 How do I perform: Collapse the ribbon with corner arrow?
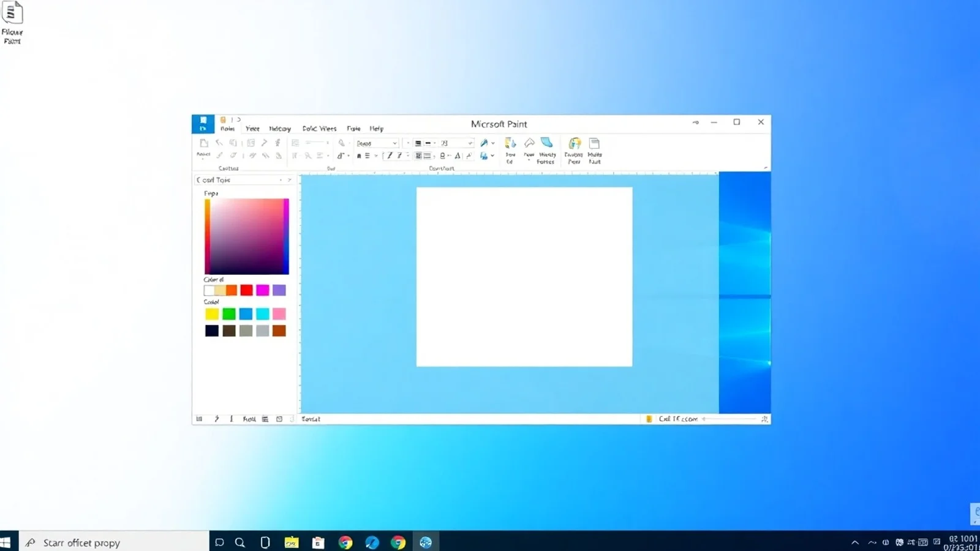pos(766,168)
